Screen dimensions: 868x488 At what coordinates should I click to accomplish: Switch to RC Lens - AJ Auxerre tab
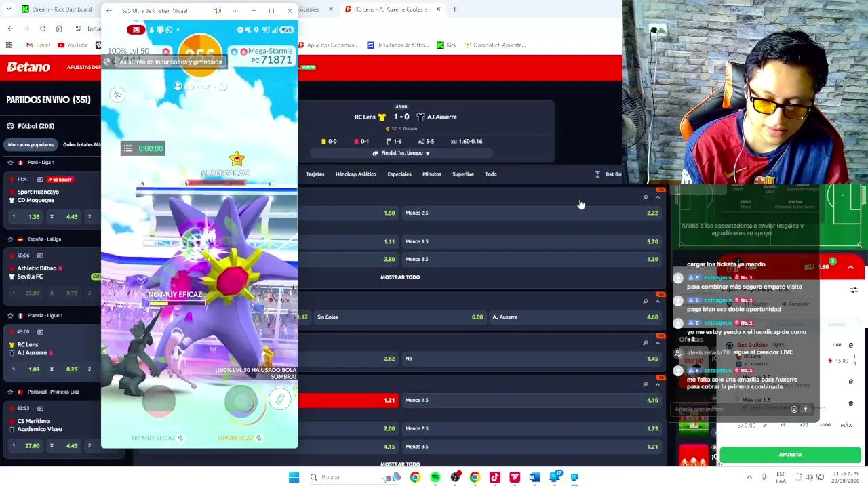click(391, 9)
